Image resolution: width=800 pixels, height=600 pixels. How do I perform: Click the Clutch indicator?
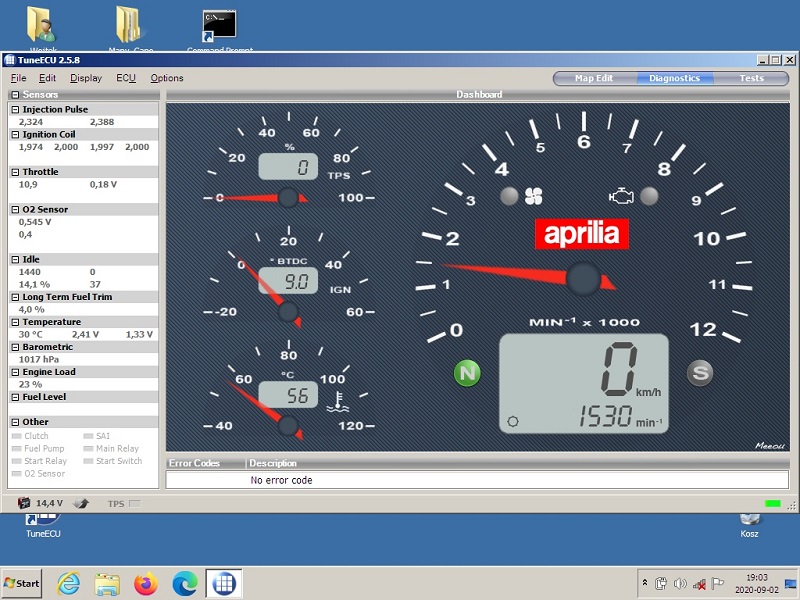click(16, 436)
